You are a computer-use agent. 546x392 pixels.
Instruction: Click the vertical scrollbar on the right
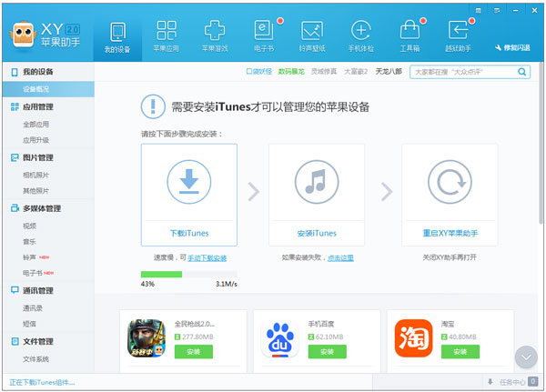pyautogui.click(x=541, y=143)
